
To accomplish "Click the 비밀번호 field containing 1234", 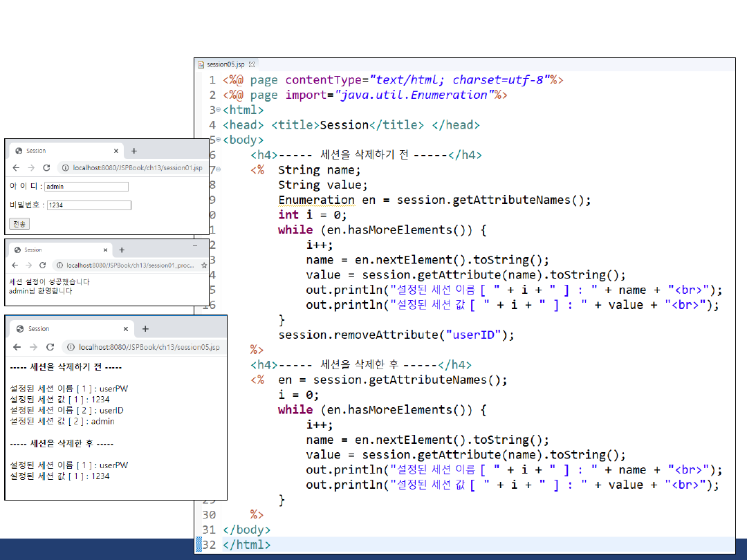I will tap(89, 205).
